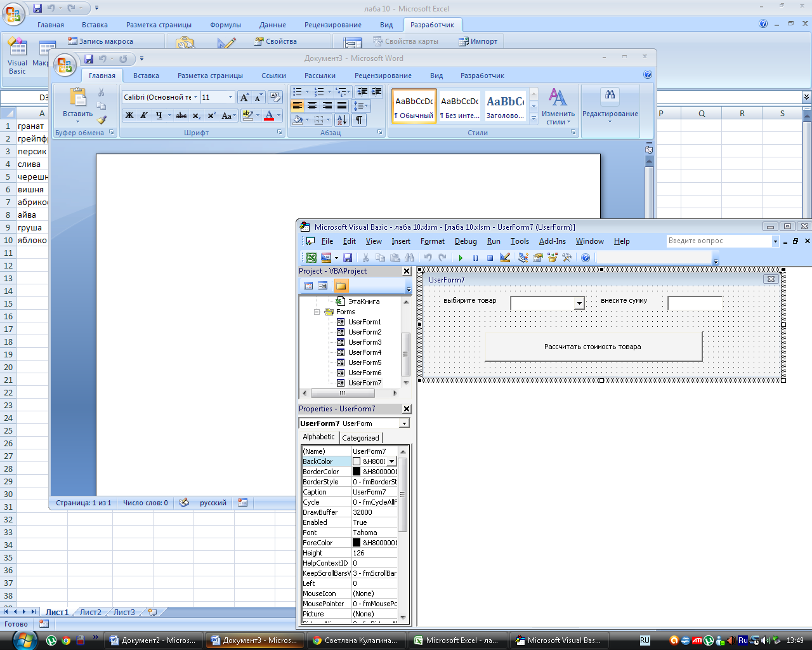Image resolution: width=812 pixels, height=650 pixels.
Task: Click Format Painter brush in Word clipboard group
Action: (x=101, y=119)
